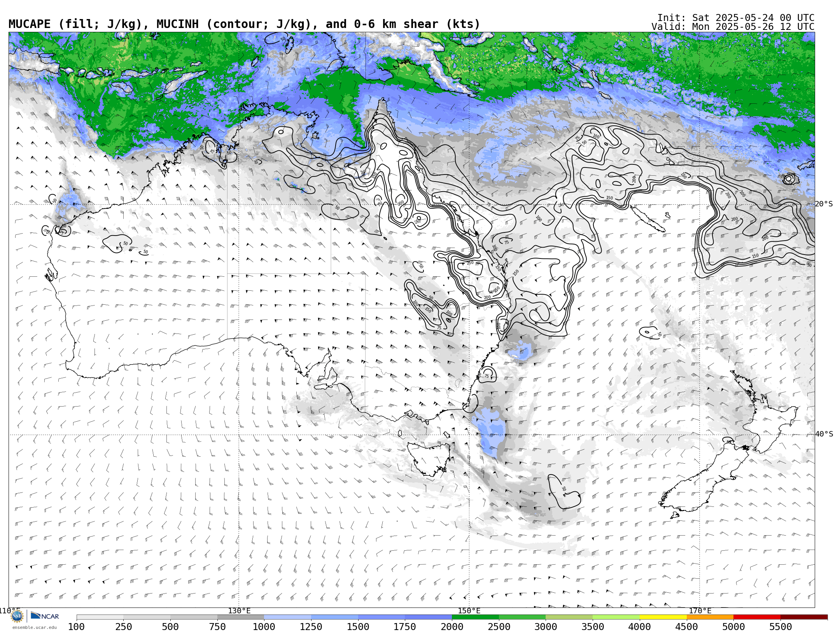Image resolution: width=840 pixels, height=632 pixels.
Task: Click the 170°E longitude label
Action: [x=700, y=611]
